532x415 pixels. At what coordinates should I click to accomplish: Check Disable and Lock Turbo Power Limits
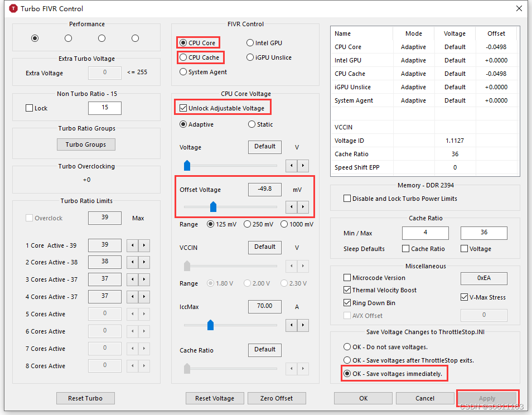tap(347, 199)
